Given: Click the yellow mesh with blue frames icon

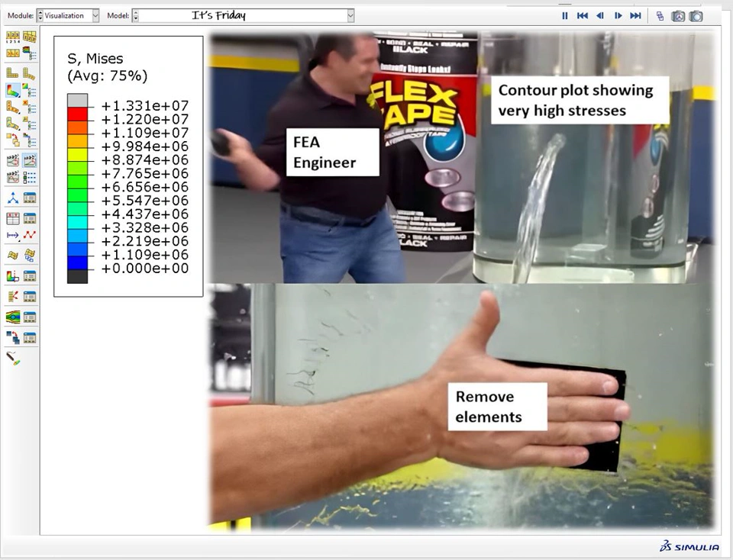Looking at the screenshot, I should 30,255.
